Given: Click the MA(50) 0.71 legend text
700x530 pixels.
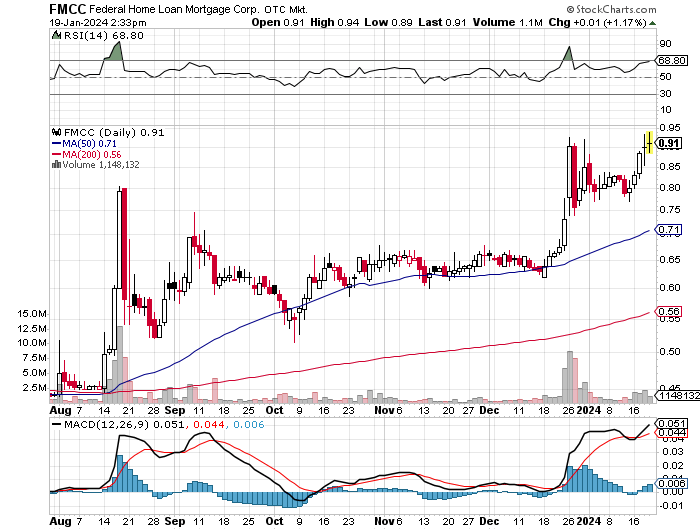Looking at the screenshot, I should click(89, 144).
